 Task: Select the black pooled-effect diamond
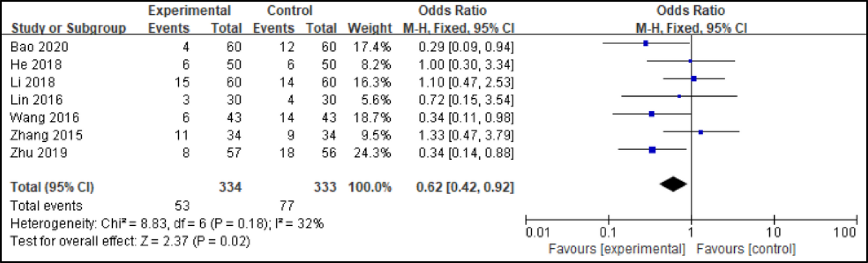click(x=673, y=184)
